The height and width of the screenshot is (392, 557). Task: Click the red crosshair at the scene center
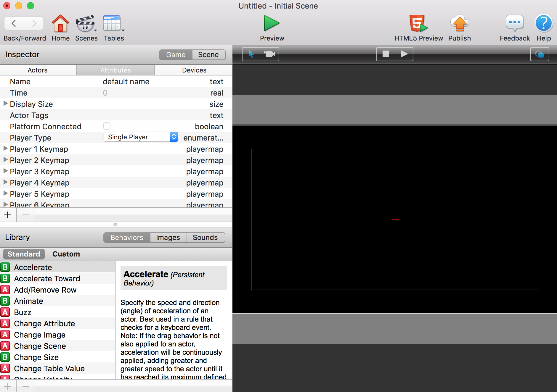[x=395, y=219]
